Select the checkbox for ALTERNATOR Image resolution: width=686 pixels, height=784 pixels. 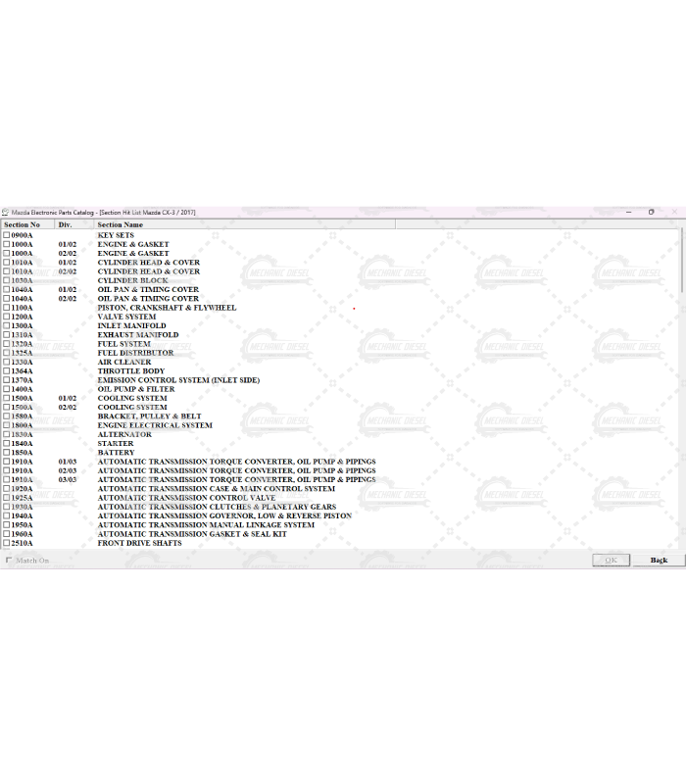tap(7, 435)
